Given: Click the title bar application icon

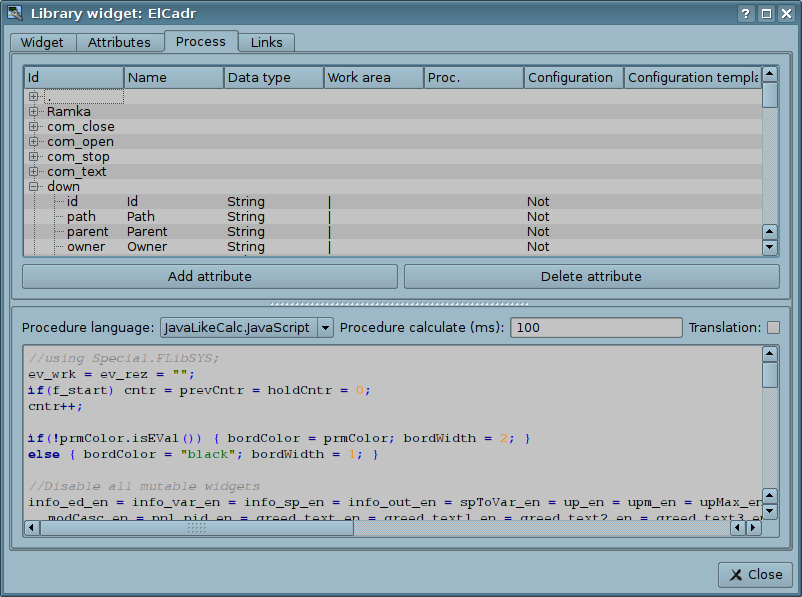Looking at the screenshot, I should (x=14, y=14).
